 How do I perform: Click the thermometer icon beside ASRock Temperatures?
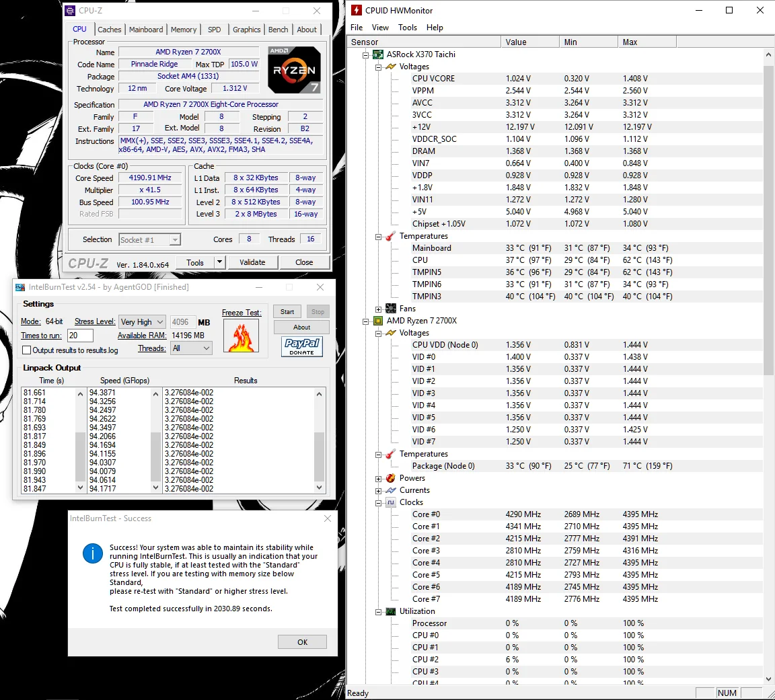[x=391, y=236]
